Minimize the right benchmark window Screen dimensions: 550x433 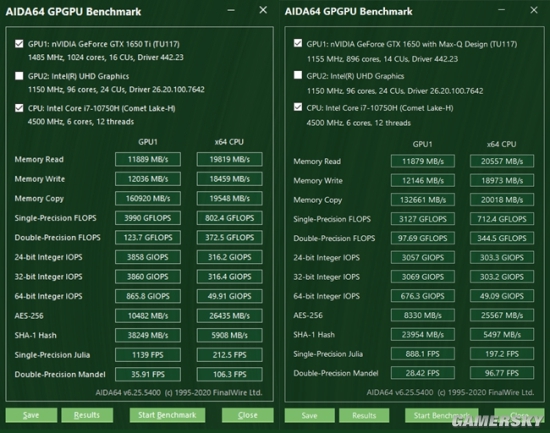pyautogui.click(x=502, y=10)
